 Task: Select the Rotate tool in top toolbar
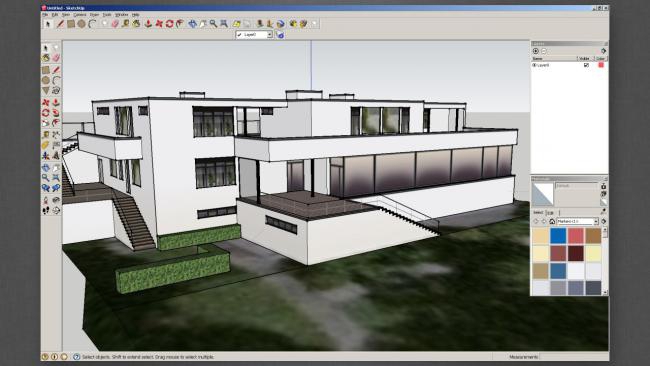coord(169,24)
